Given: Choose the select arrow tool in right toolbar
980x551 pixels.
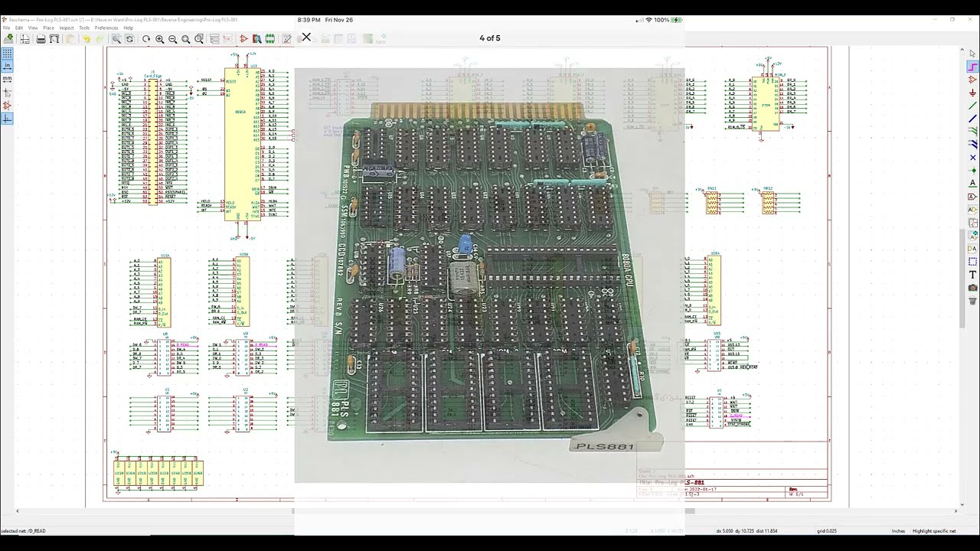Looking at the screenshot, I should coord(972,54).
